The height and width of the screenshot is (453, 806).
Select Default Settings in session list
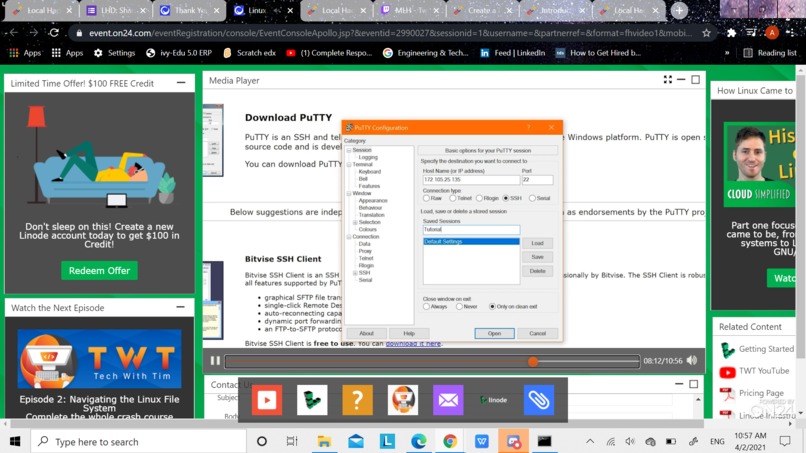471,241
